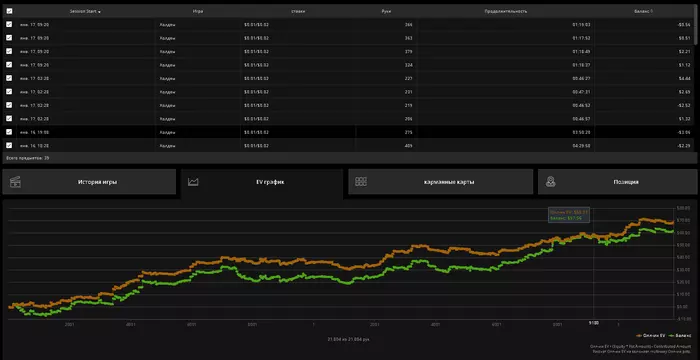Click the balance cell $2.69
Image resolution: width=700 pixels, height=360 pixels.
pyautogui.click(x=684, y=92)
